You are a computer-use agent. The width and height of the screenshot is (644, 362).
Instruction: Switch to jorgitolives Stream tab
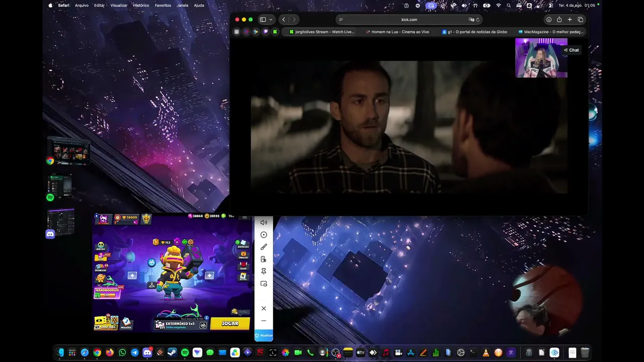[322, 32]
